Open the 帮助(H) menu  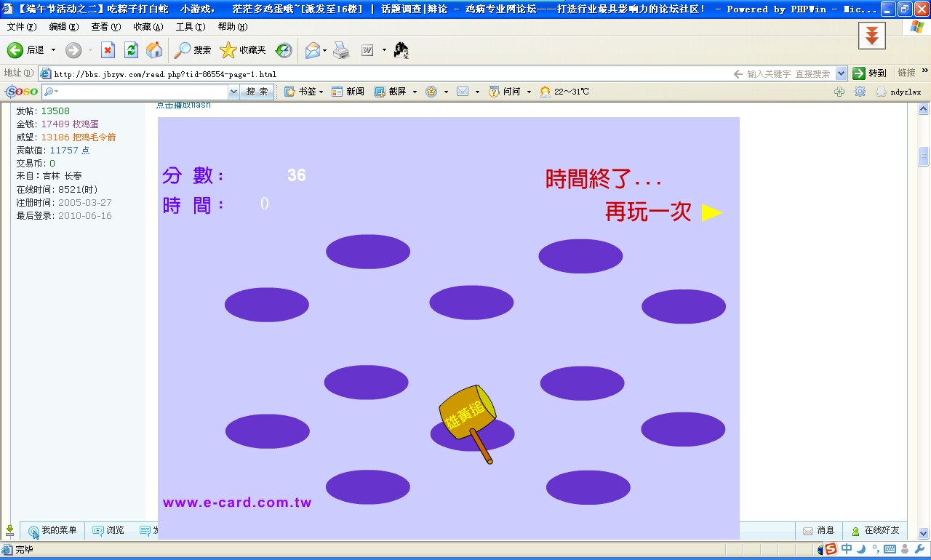233,27
